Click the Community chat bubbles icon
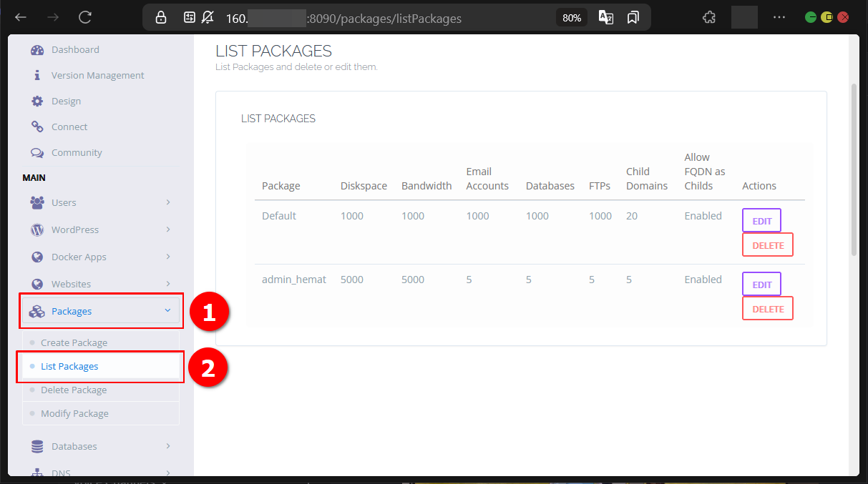The height and width of the screenshot is (484, 868). tap(37, 152)
